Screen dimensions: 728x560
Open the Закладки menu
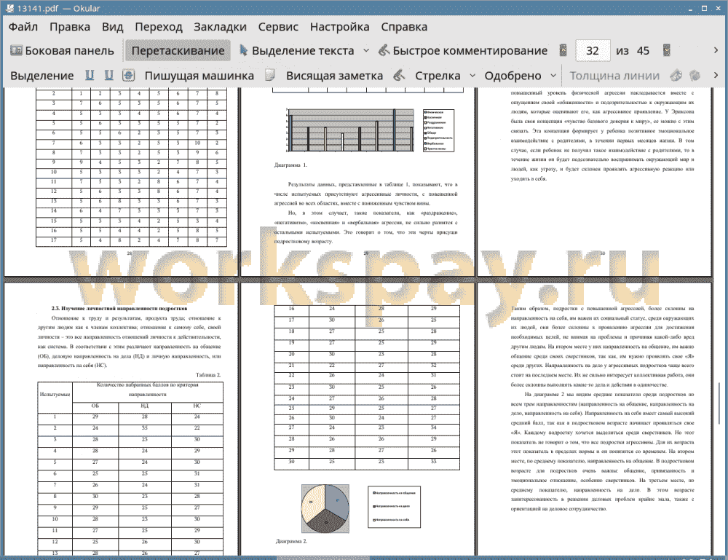click(x=220, y=27)
